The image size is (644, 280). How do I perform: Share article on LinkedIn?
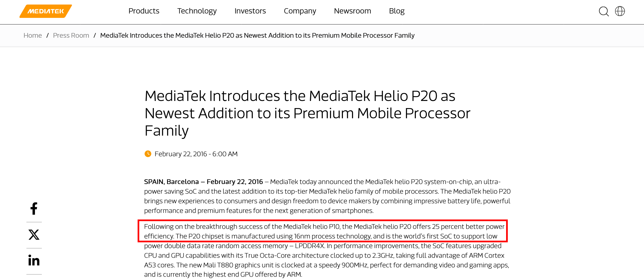(x=34, y=260)
